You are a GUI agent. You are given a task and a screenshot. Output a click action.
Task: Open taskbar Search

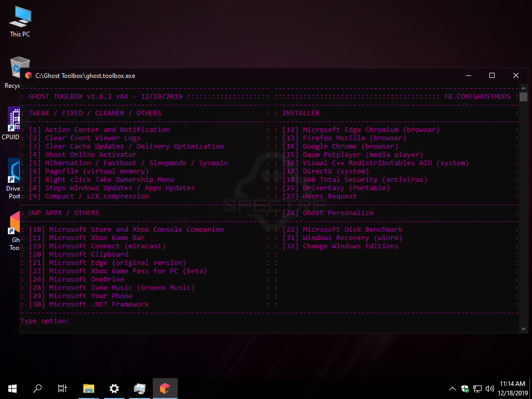click(37, 389)
